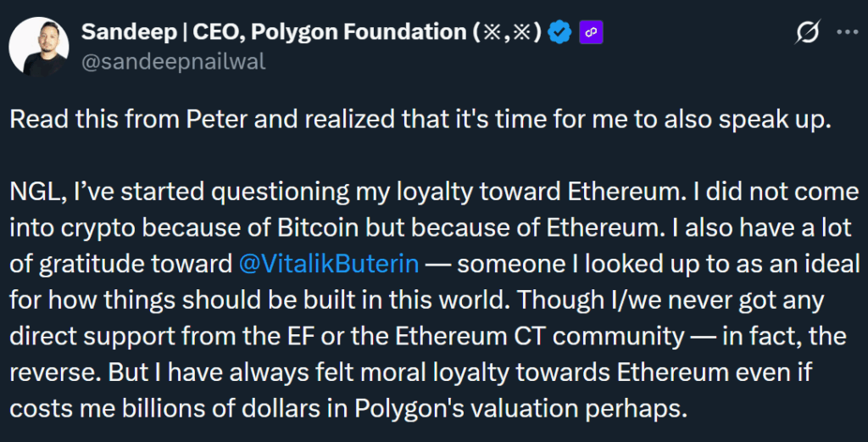Image resolution: width=868 pixels, height=442 pixels.
Task: Follow the @VitalikButerin mention link
Action: [x=329, y=263]
